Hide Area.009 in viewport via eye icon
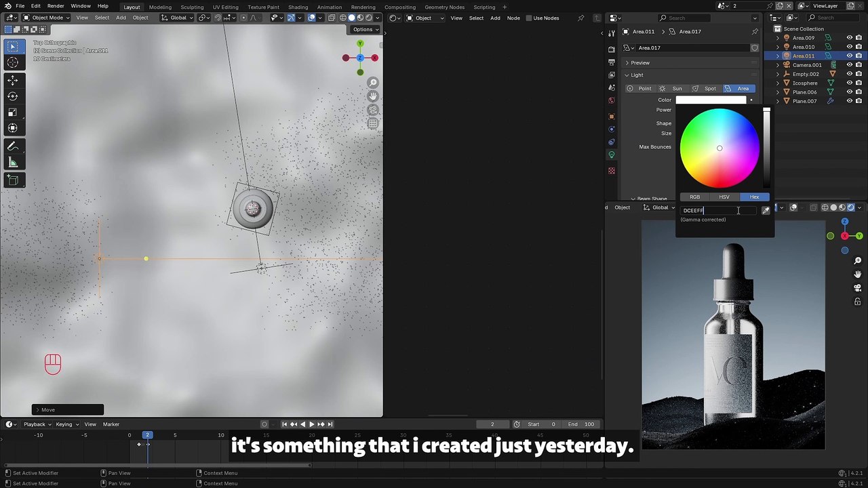Viewport: 868px width, 488px height. (849, 38)
